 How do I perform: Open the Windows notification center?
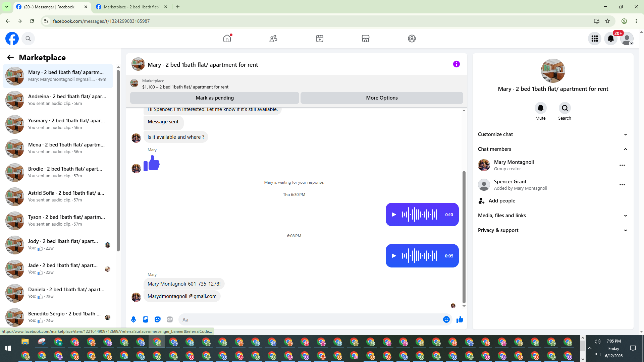pyautogui.click(x=633, y=348)
